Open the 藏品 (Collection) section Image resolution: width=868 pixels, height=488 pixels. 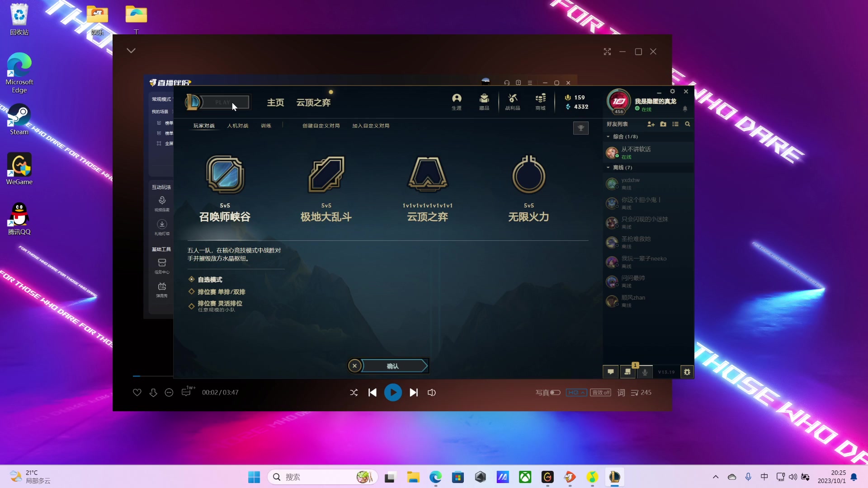click(x=484, y=101)
